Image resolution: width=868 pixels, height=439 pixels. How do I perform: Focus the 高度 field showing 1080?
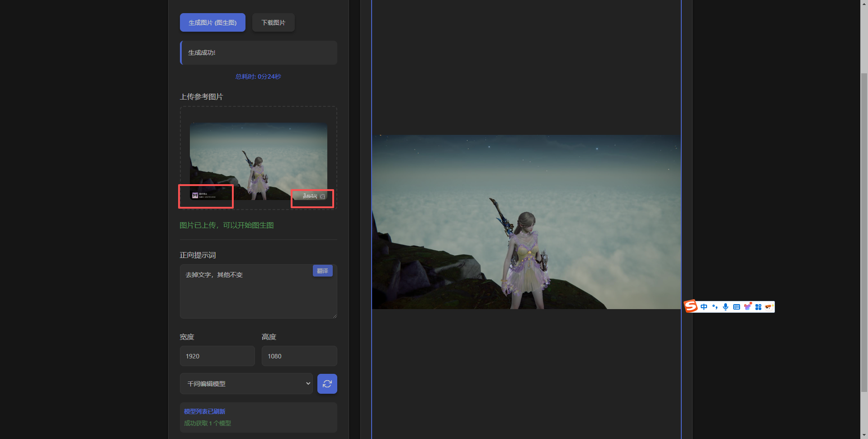(x=299, y=356)
